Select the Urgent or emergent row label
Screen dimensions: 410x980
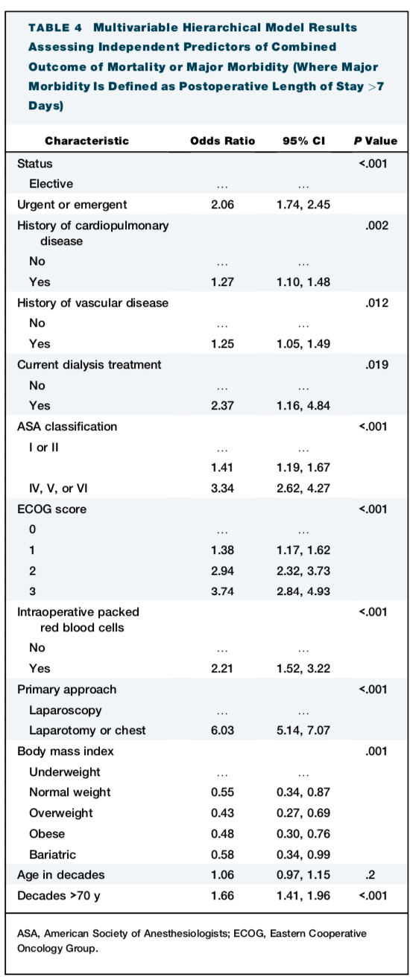coord(72,204)
